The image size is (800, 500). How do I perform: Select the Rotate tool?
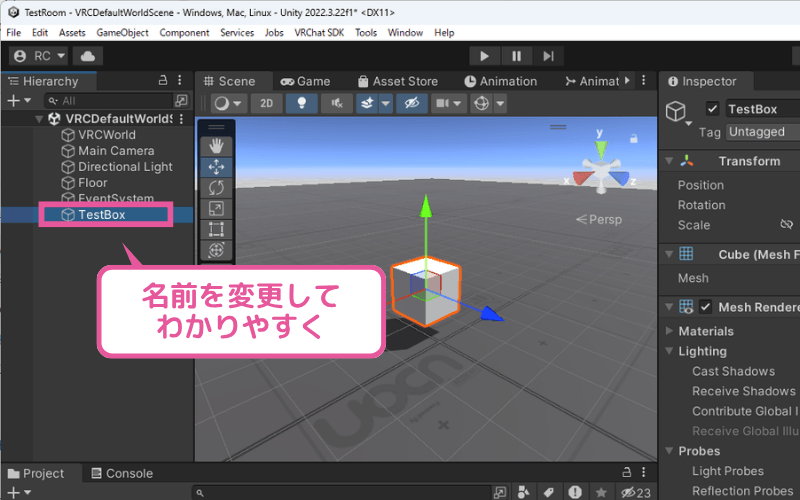point(216,188)
